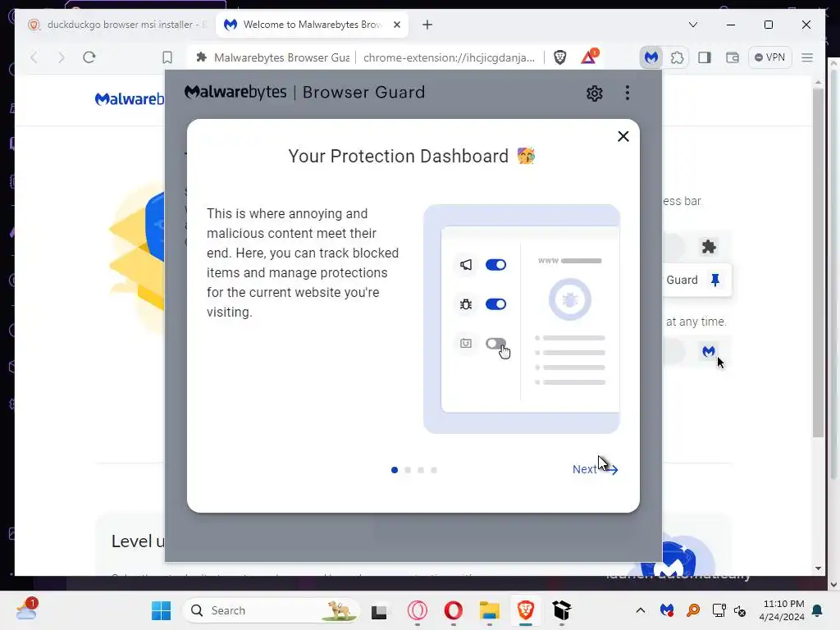Select the fourth pagination dot
This screenshot has width=840, height=630.
(434, 470)
